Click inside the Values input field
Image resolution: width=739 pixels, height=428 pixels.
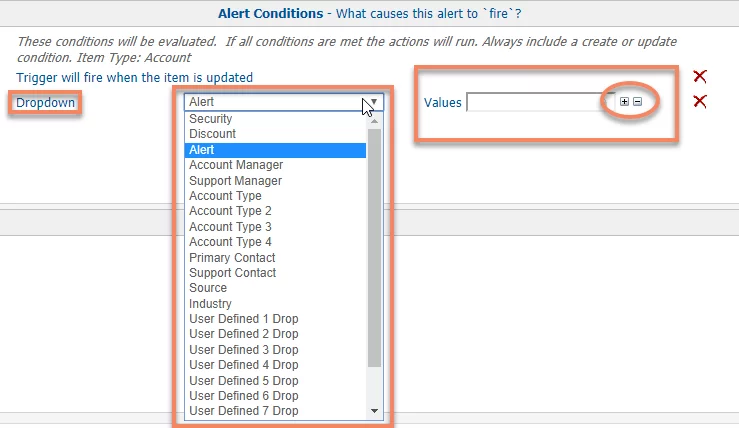click(540, 102)
